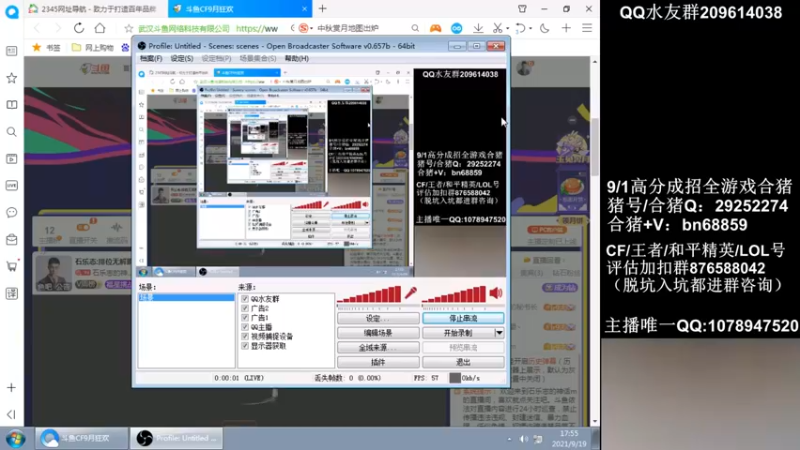Screen dimensions: 800x450
Task: Open a new browser tab
Action: [322, 9]
